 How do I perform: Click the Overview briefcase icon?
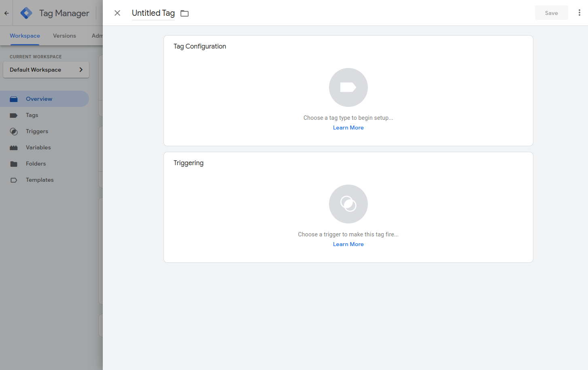(x=14, y=99)
